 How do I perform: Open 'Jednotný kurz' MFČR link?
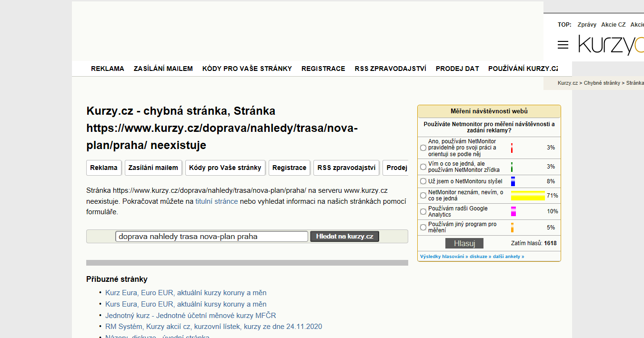click(x=191, y=316)
